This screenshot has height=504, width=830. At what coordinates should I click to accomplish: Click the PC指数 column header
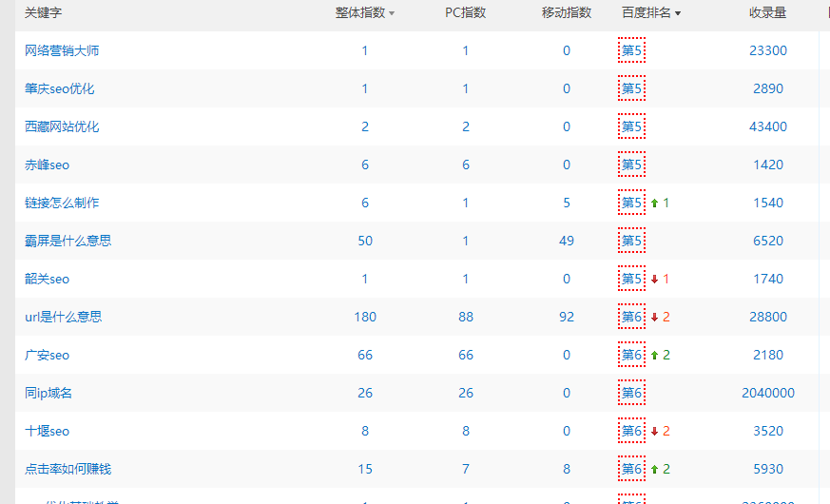pos(466,13)
